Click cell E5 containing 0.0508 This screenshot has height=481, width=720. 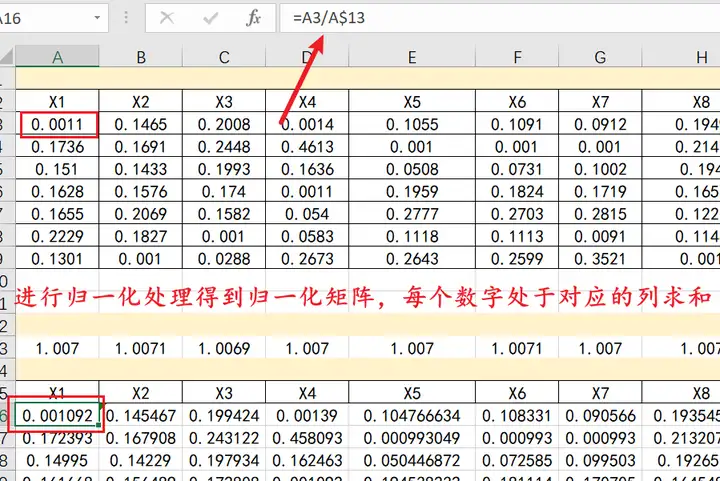click(412, 169)
